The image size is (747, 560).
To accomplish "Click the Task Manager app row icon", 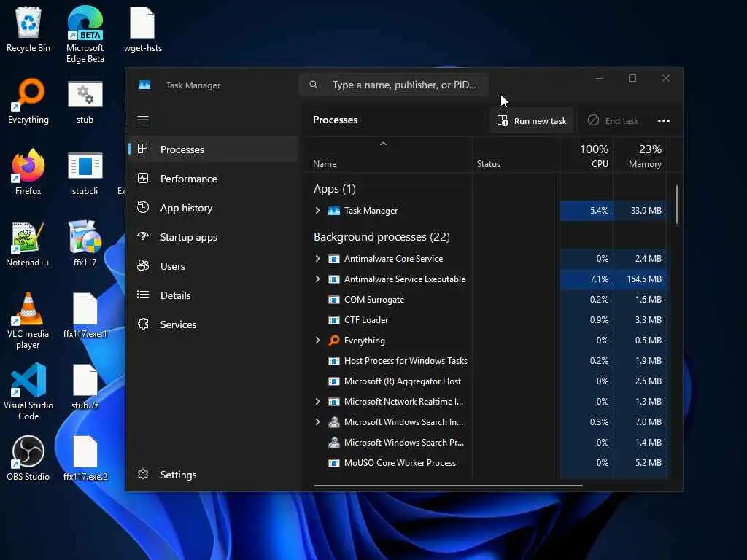I will [x=334, y=211].
